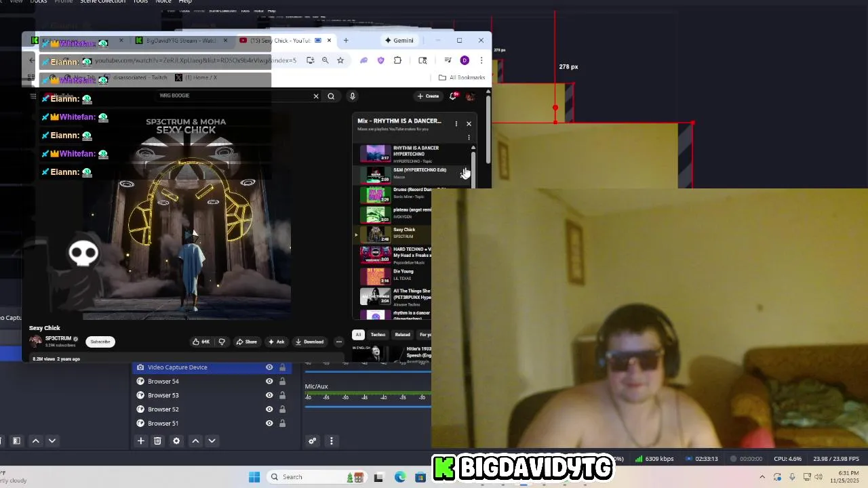This screenshot has width=868, height=488.
Task: Open a new Chrome tab
Action: [346, 41]
